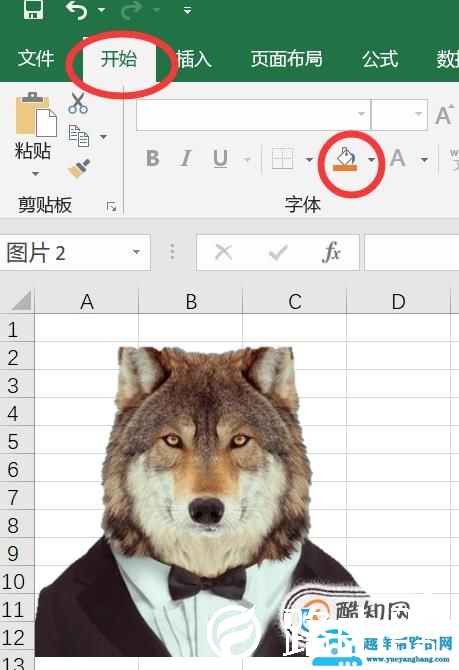Select column B header
Image resolution: width=459 pixels, height=670 pixels.
(x=191, y=301)
